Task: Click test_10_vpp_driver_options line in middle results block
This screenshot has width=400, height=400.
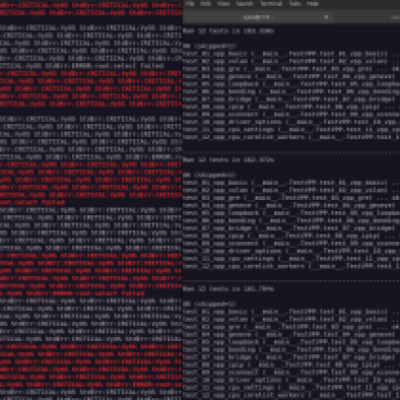Action: (291, 251)
